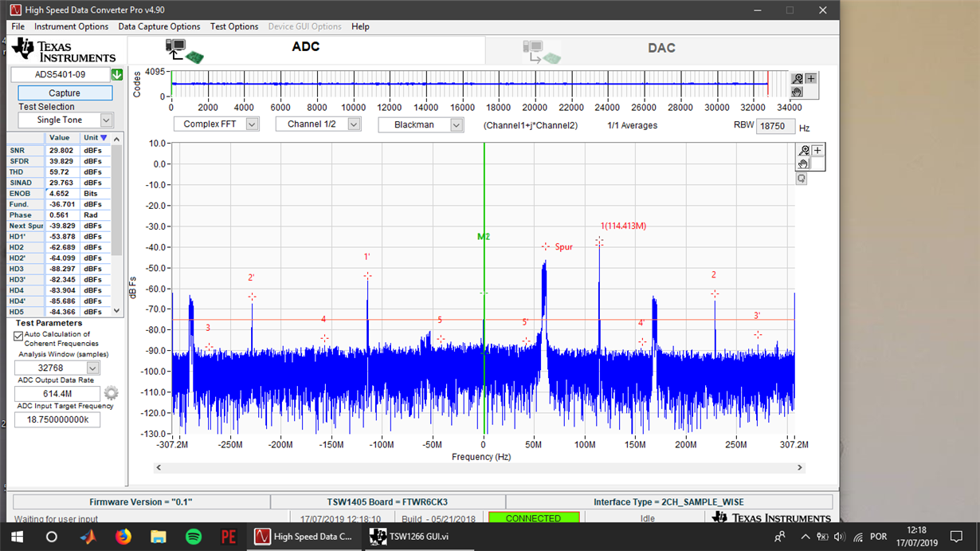Click the ADC Output Data Rate field showing 614.4M
Screen dimensions: 980x551
[57, 393]
